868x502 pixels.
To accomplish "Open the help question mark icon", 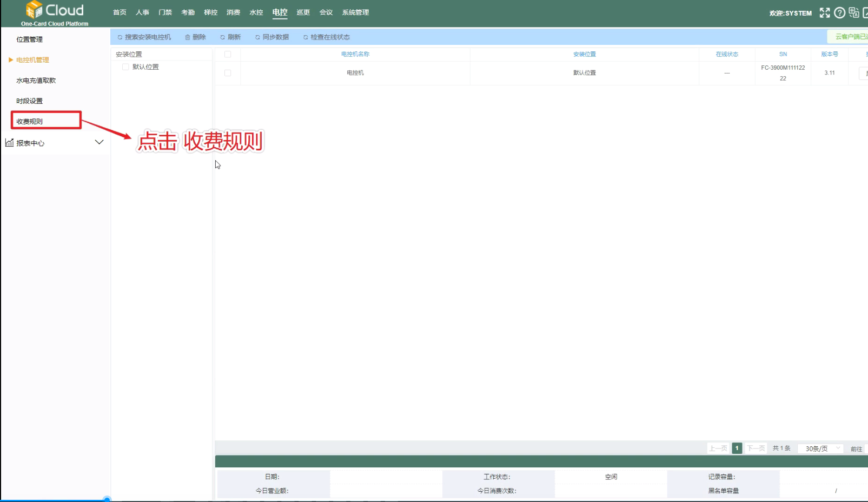I will point(839,13).
